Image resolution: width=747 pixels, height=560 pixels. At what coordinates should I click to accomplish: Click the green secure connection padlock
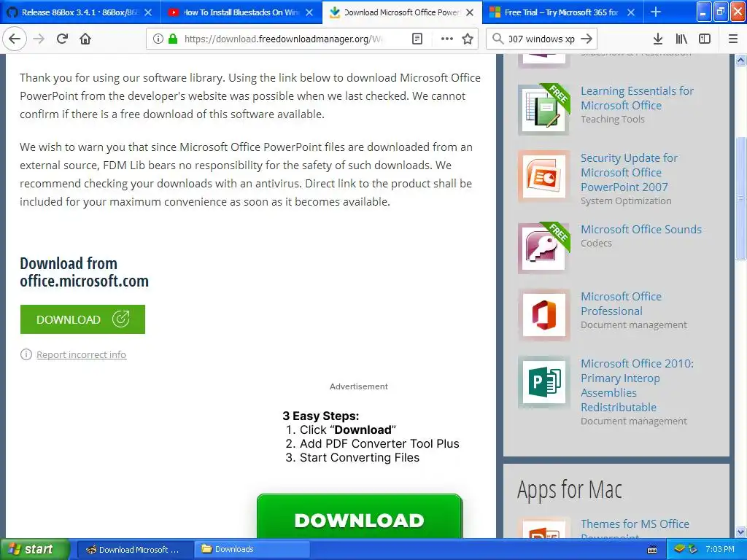click(x=173, y=39)
